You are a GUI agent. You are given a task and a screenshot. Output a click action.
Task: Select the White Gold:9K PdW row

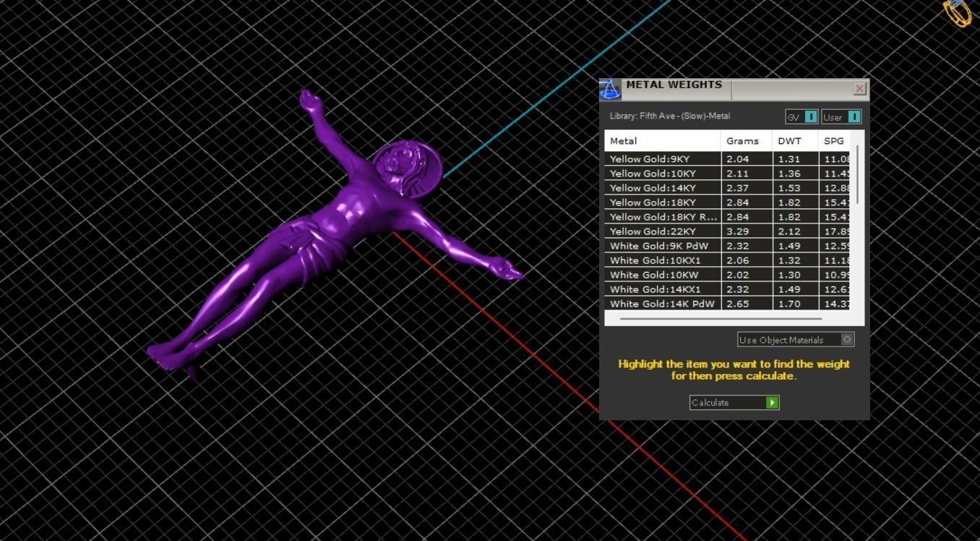coord(727,246)
